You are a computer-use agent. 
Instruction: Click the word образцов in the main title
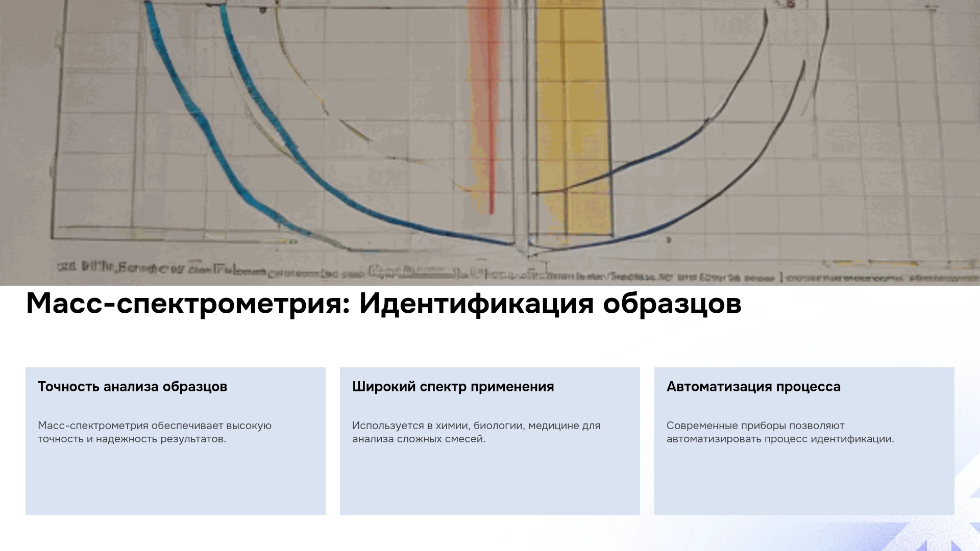[x=672, y=304]
